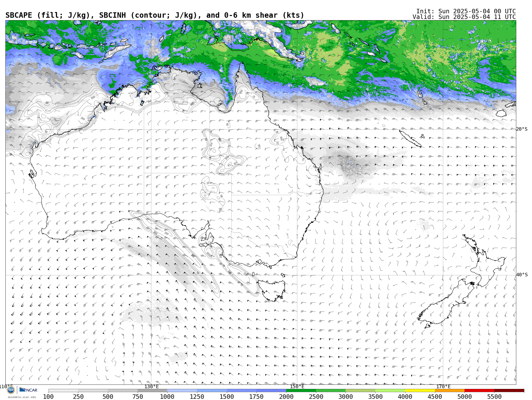532x400 pixels.
Task: Pick the olive 3000–3500 color swatch
Action: click(360, 391)
